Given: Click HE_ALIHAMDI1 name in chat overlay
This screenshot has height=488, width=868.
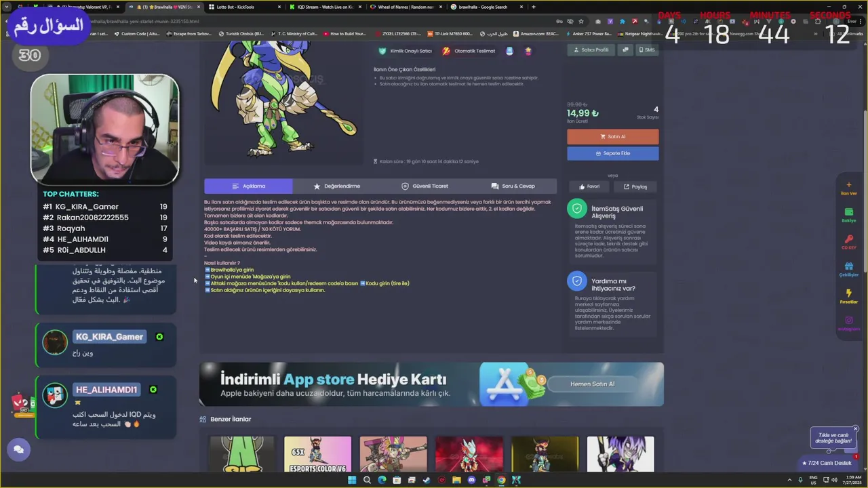Looking at the screenshot, I should pyautogui.click(x=106, y=390).
